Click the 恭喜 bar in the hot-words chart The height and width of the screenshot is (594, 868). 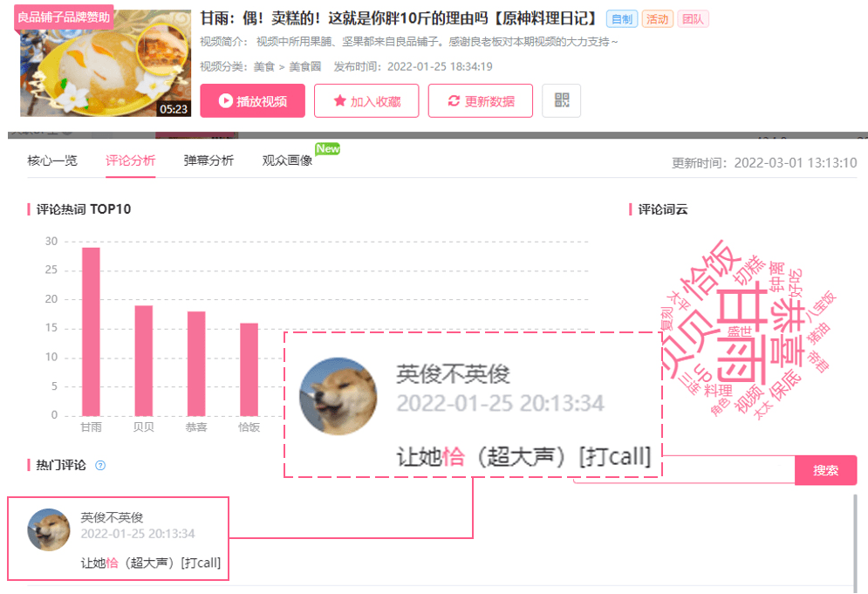(x=196, y=364)
